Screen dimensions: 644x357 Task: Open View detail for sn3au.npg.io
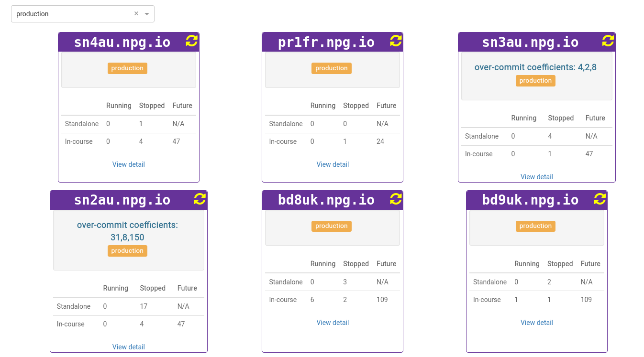(x=537, y=177)
